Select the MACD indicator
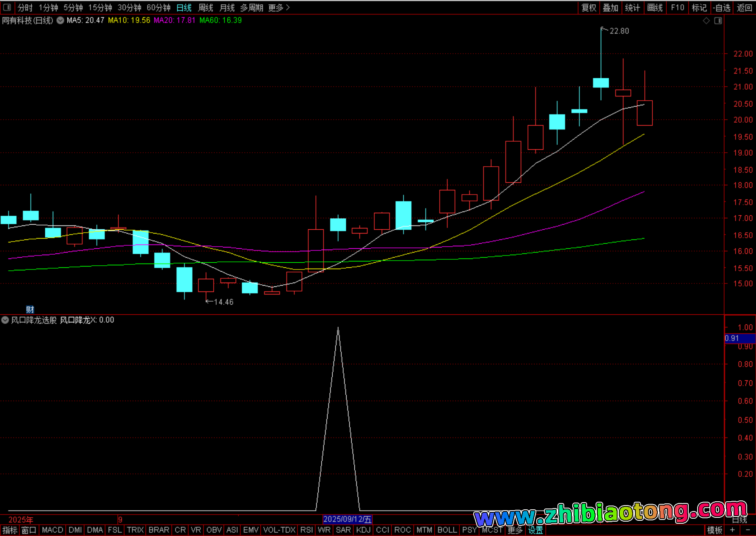Viewport: 756px width, 536px height. click(x=52, y=530)
